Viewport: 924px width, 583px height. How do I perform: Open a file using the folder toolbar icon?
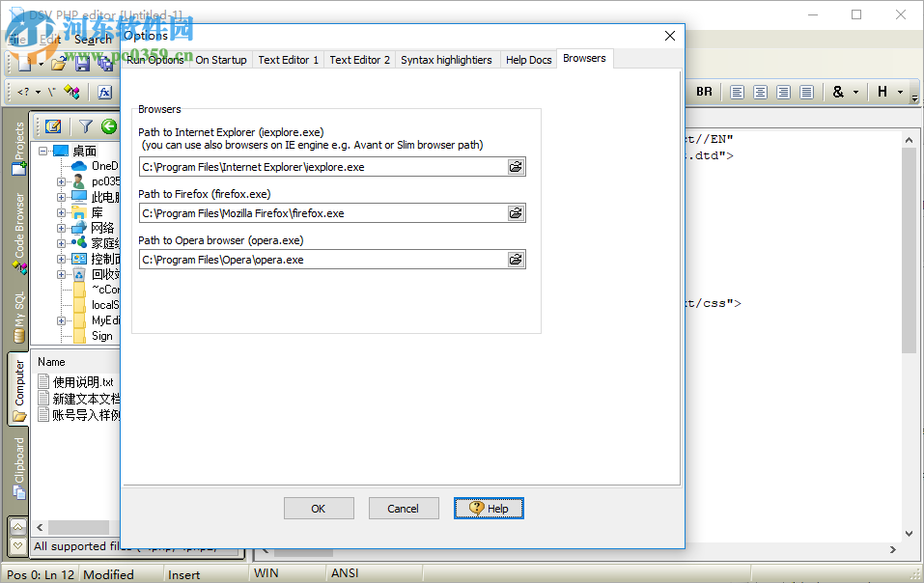[x=58, y=63]
